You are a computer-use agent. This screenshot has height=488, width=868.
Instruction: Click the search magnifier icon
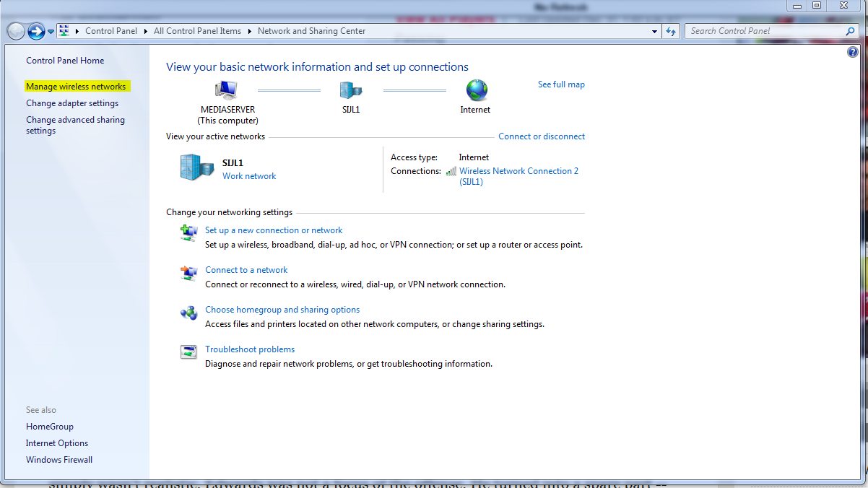(x=850, y=31)
